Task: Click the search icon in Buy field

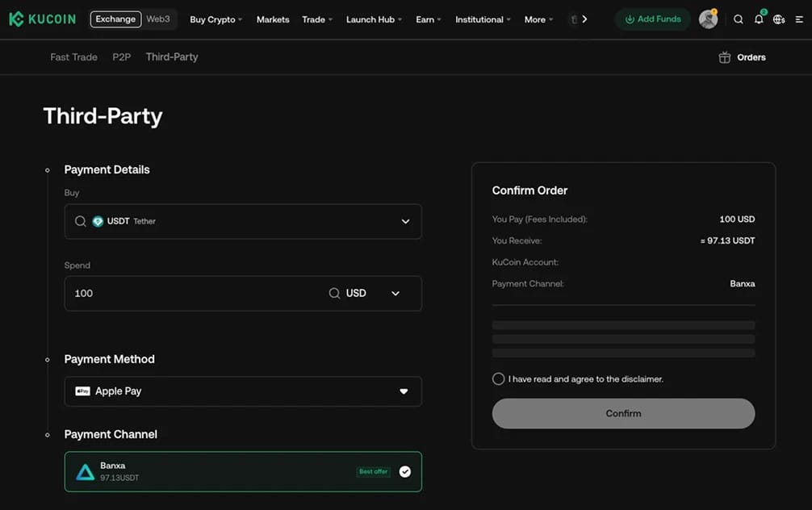Action: click(x=80, y=221)
